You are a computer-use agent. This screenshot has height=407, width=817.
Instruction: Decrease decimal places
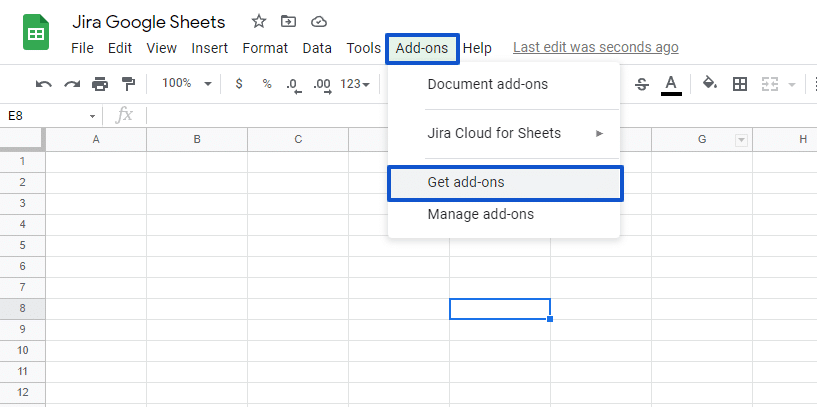click(x=293, y=85)
